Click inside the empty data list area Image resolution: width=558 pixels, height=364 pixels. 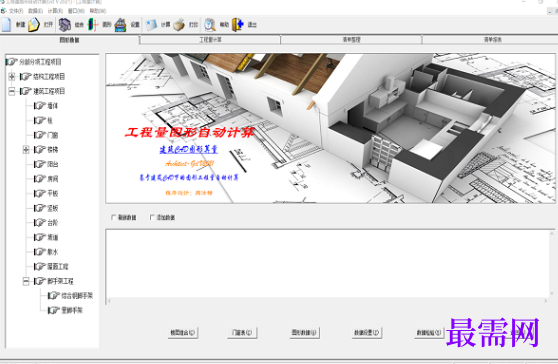click(x=327, y=264)
